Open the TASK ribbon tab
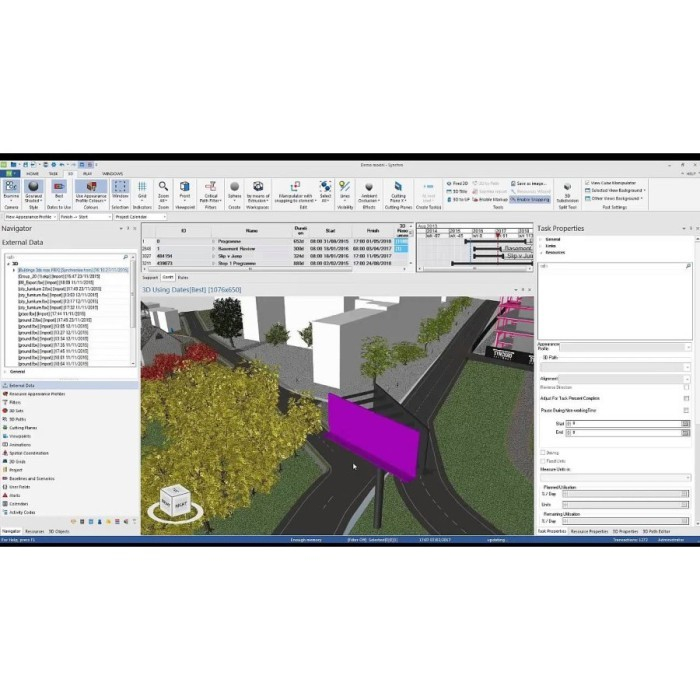Viewport: 700px width, 700px height. [54, 174]
